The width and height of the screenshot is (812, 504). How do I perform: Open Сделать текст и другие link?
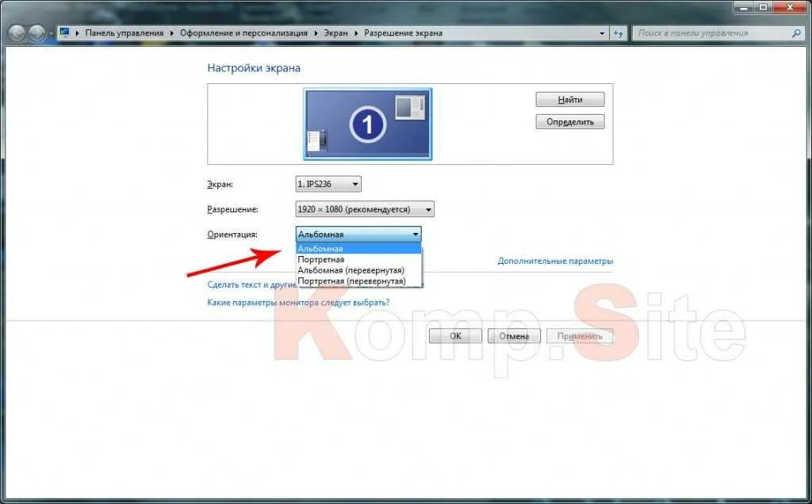(251, 284)
